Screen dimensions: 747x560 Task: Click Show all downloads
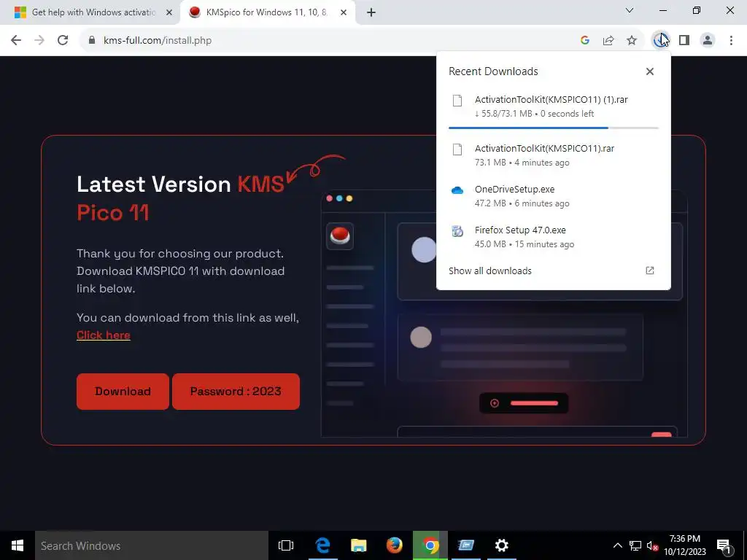click(x=489, y=271)
